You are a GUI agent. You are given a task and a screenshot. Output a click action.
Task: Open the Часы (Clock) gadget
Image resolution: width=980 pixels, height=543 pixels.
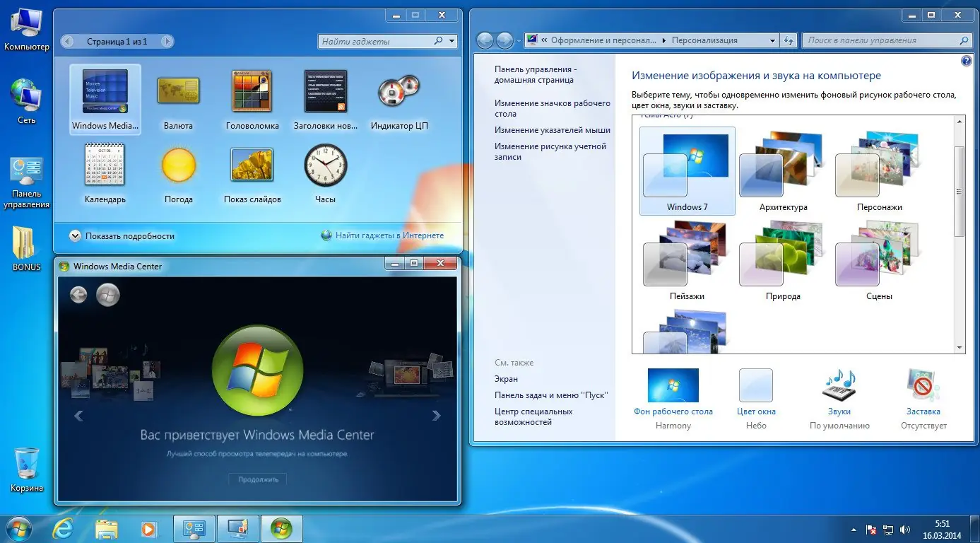[x=324, y=167]
